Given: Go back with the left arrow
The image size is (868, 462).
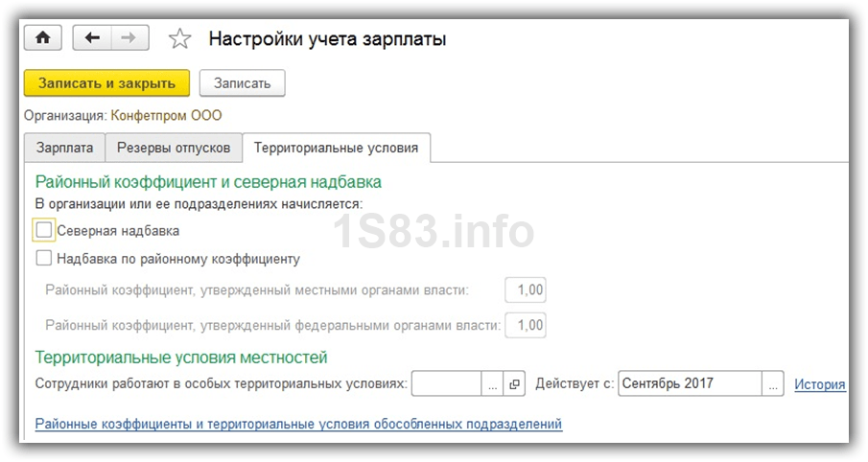Looking at the screenshot, I should (92, 38).
